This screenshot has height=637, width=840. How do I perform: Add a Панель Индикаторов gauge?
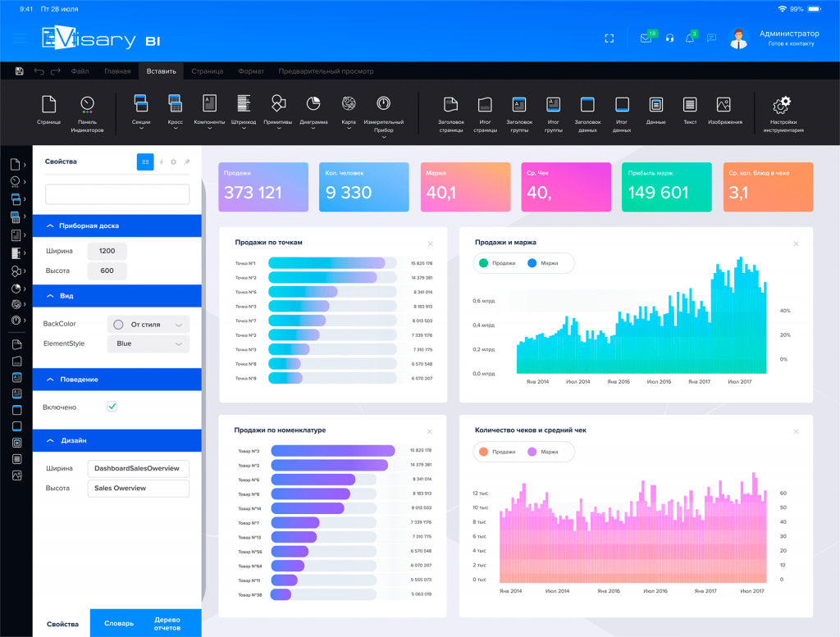[87, 113]
